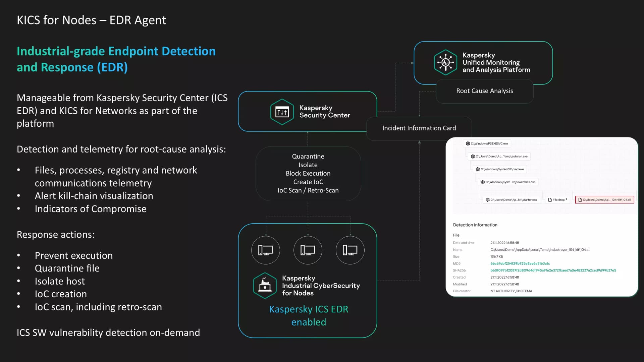Screen dimensions: 644x362
Task: Click the 'Quarantine file' bullet
Action: coord(67,268)
